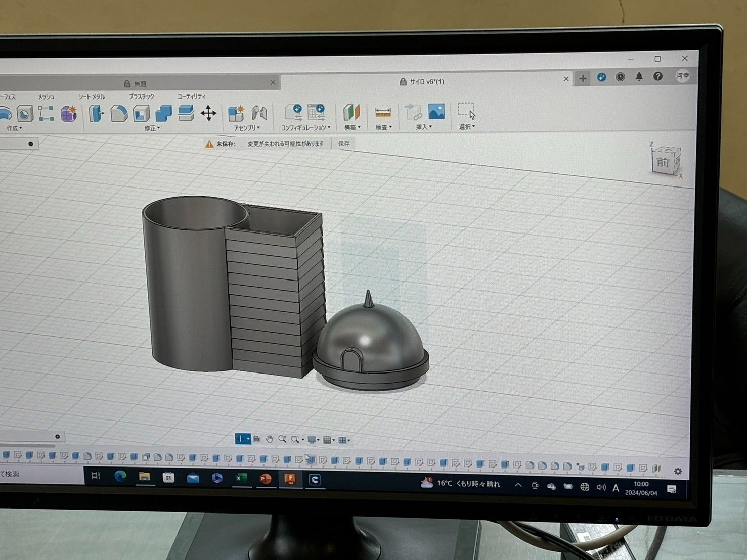Click the ViewCube 前 face
747x560 pixels.
coord(663,162)
